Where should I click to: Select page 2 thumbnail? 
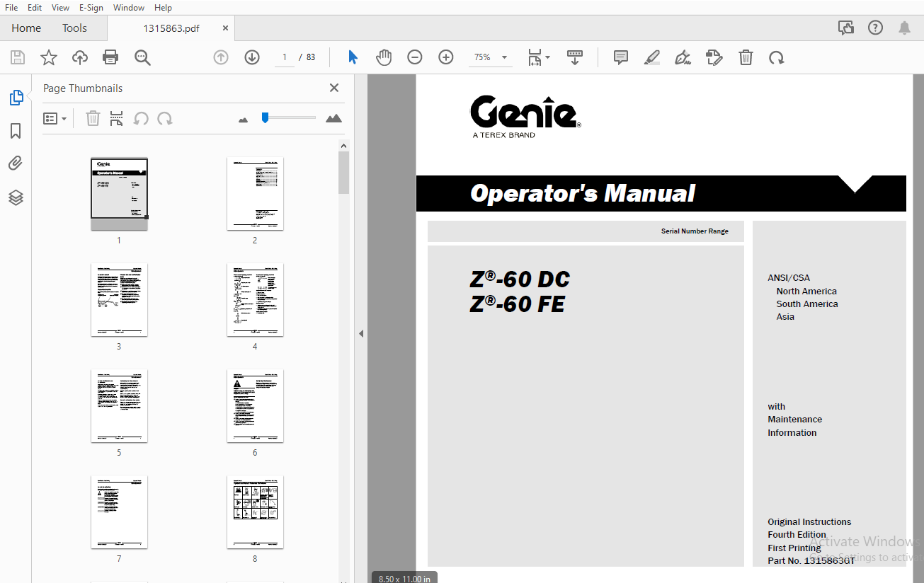[255, 194]
